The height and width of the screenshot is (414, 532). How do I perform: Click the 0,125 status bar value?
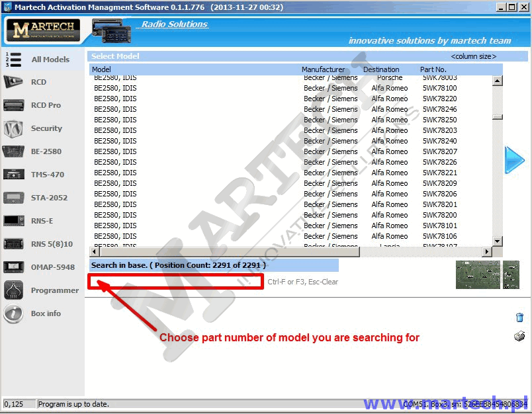point(14,404)
